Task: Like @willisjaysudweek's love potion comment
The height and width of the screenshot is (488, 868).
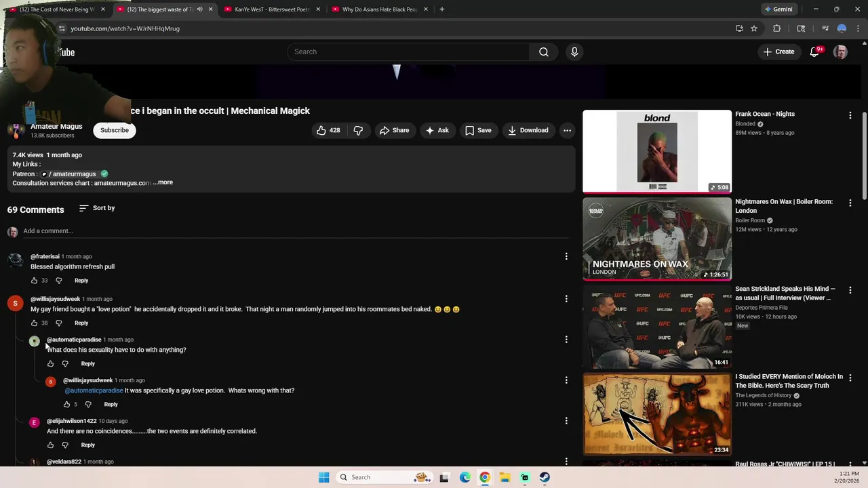Action: pos(35,323)
